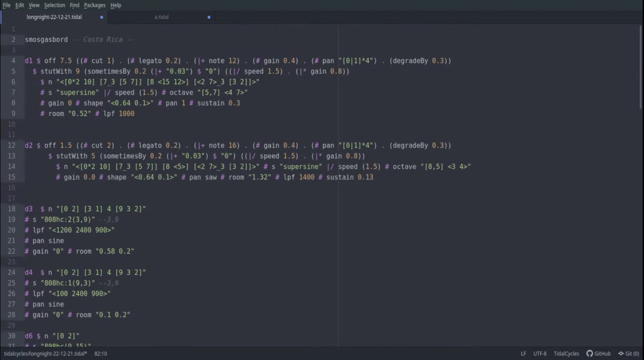Open UTF-8 encoding selector
Image resolution: width=644 pixels, height=360 pixels.
point(540,353)
